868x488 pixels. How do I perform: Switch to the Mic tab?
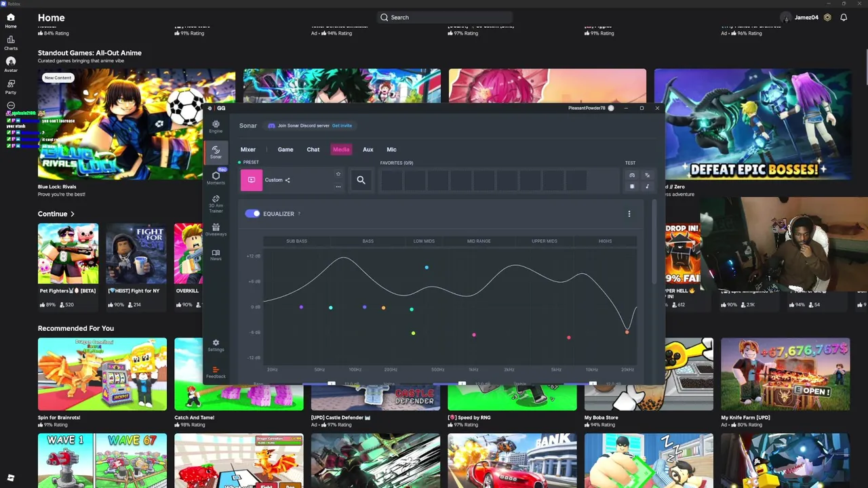click(391, 150)
